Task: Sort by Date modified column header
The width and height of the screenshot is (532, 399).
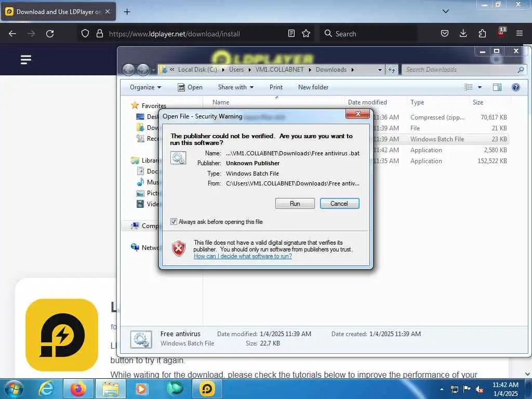Action: (367, 102)
